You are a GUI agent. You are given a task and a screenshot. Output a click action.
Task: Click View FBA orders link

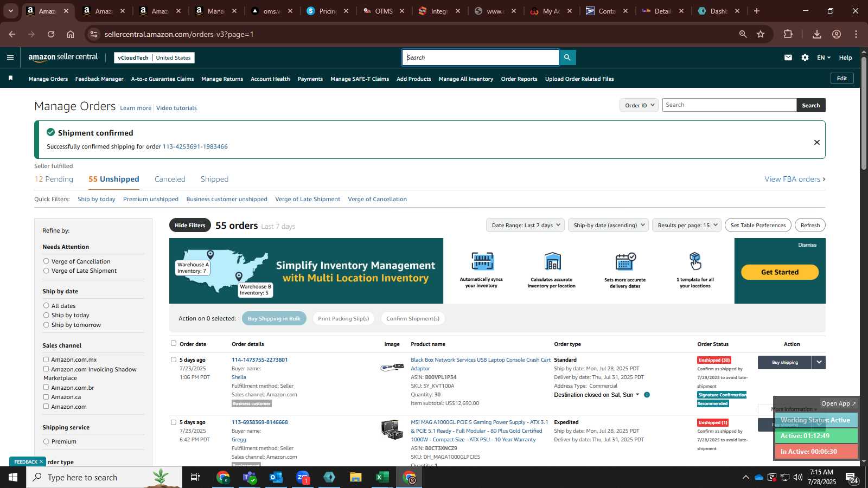tap(795, 179)
